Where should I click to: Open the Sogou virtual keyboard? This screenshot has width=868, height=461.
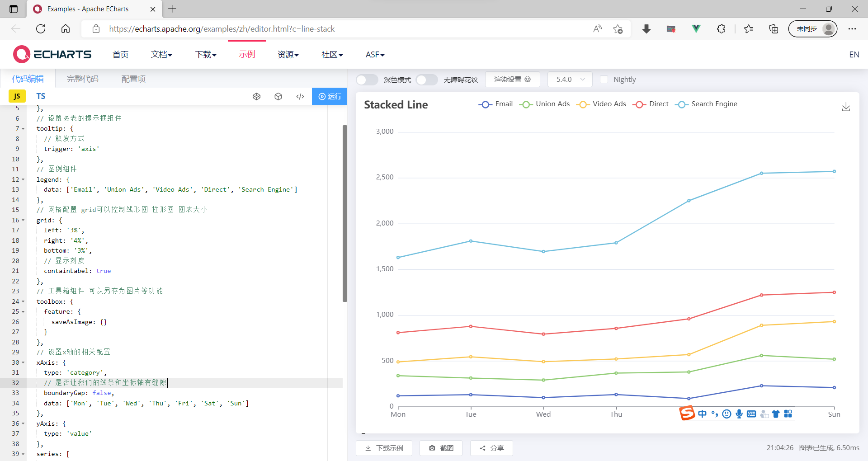click(x=751, y=414)
